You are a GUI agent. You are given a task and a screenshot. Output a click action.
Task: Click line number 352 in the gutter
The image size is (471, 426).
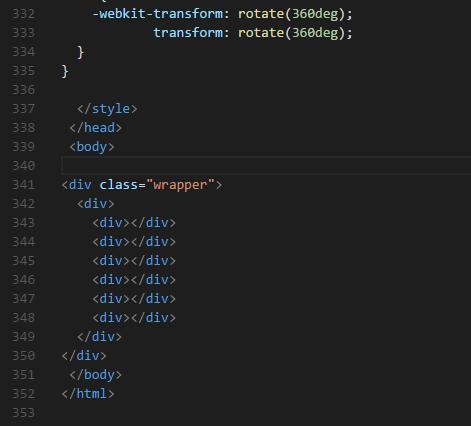point(23,394)
